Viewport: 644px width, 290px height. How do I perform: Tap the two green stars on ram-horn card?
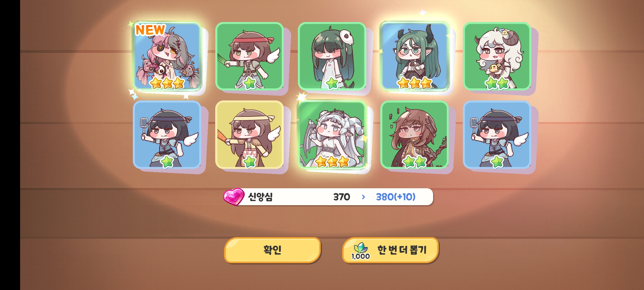pyautogui.click(x=497, y=83)
